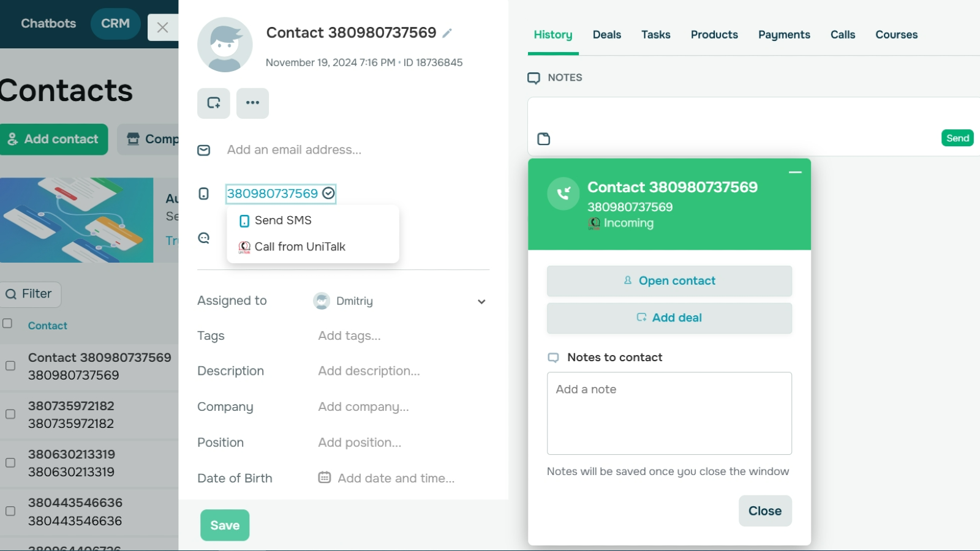Click the pencil icon to edit contact name

447,33
